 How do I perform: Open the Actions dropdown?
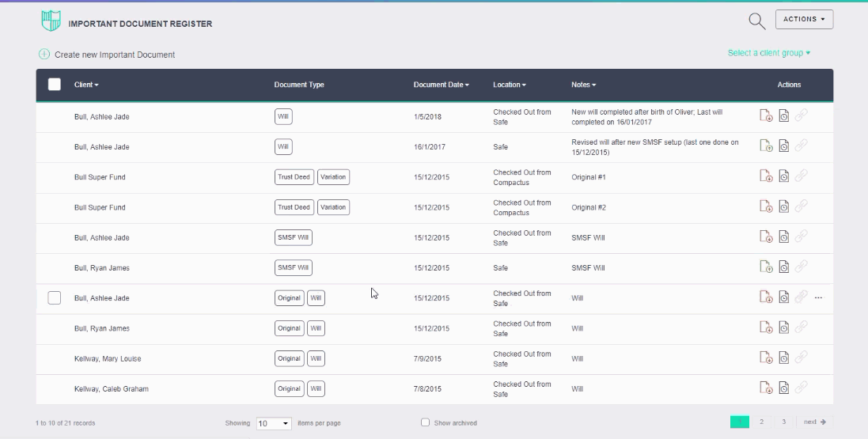point(804,19)
